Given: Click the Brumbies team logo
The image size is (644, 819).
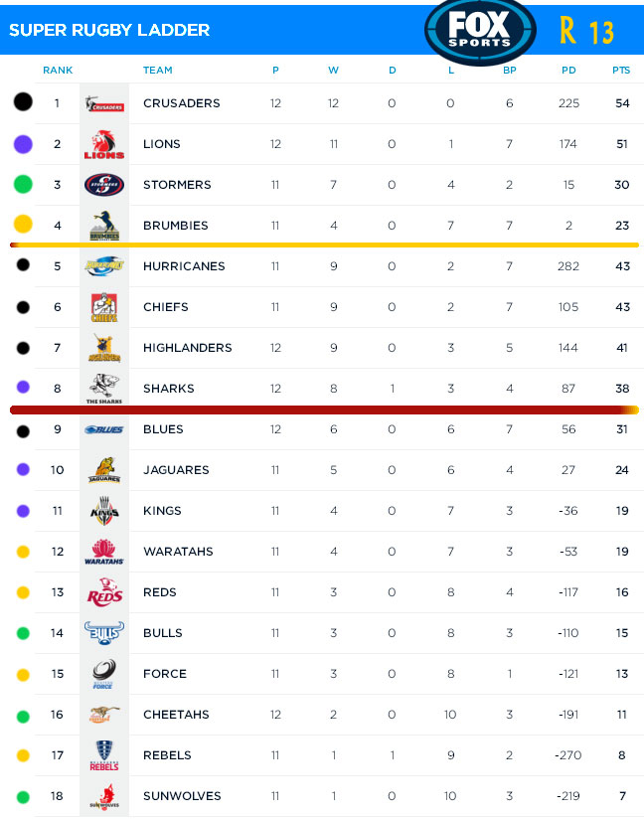Looking at the screenshot, I should click(104, 226).
